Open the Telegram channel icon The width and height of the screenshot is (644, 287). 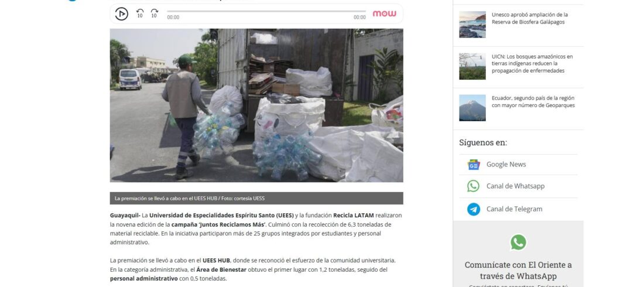(x=474, y=209)
